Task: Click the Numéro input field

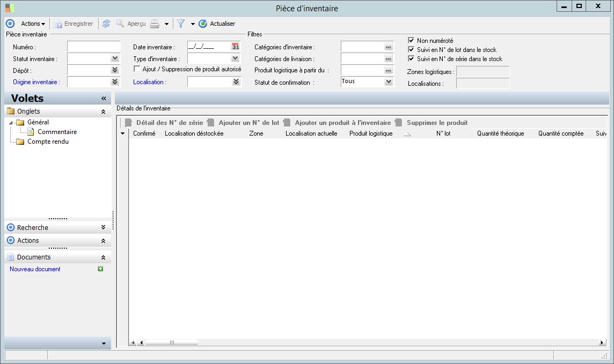Action: 93,47
